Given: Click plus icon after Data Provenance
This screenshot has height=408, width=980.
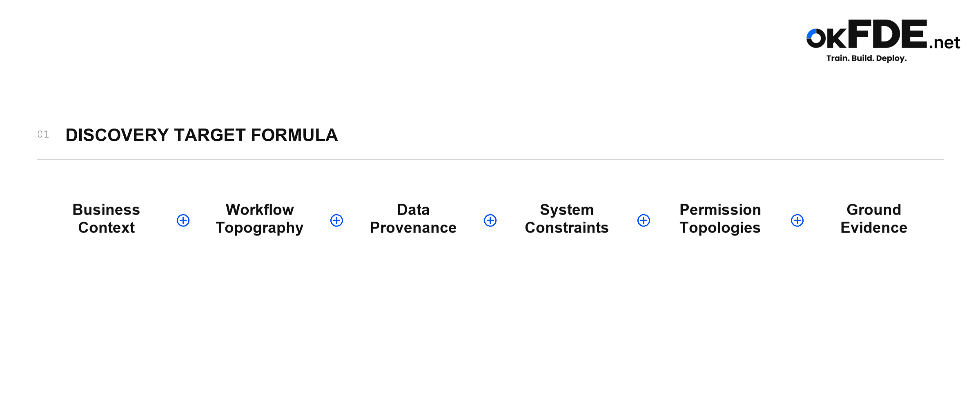Looking at the screenshot, I should tap(490, 220).
